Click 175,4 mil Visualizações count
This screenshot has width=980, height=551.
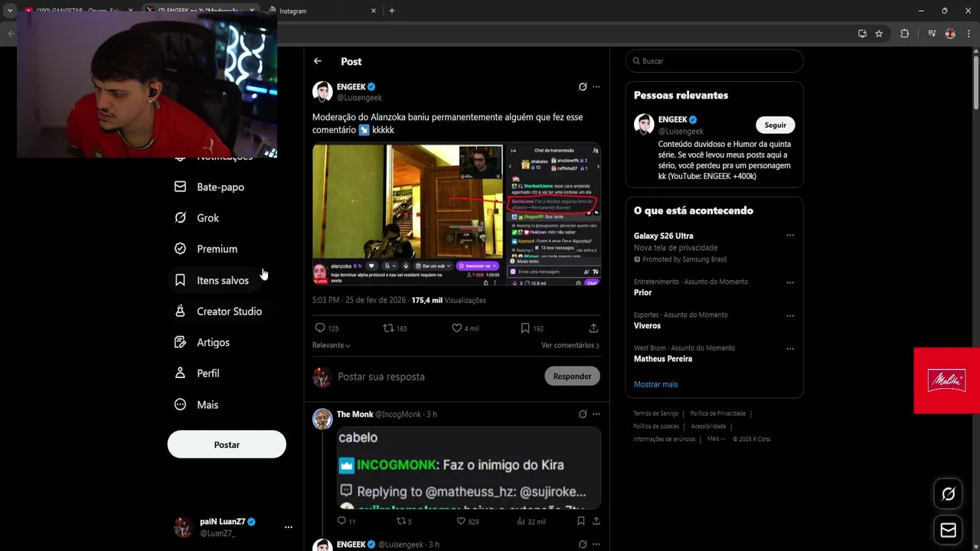(449, 301)
